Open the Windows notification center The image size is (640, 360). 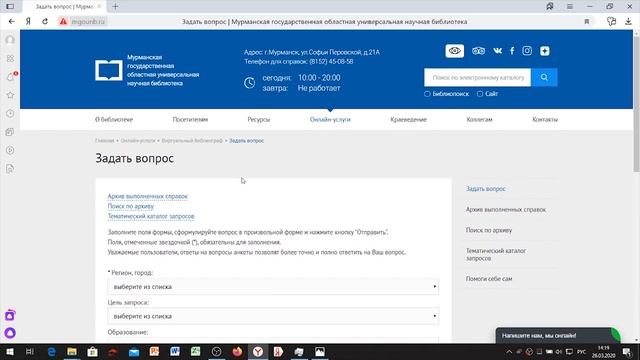click(x=627, y=351)
